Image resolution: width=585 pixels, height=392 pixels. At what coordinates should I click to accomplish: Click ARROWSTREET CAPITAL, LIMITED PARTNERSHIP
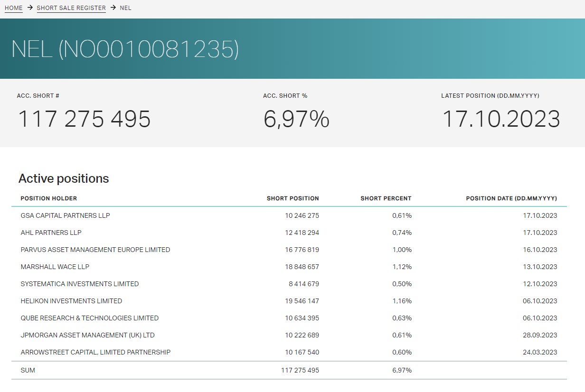[x=95, y=352]
